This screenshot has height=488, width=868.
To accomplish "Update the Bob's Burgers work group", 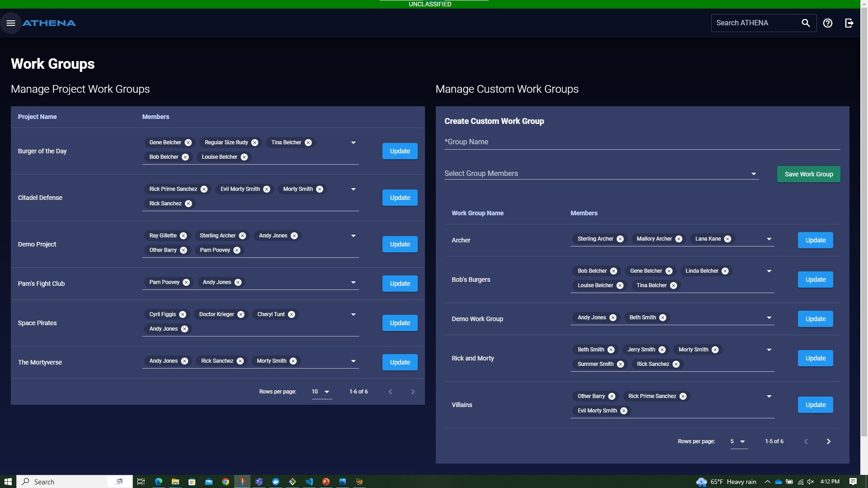I will click(x=815, y=280).
